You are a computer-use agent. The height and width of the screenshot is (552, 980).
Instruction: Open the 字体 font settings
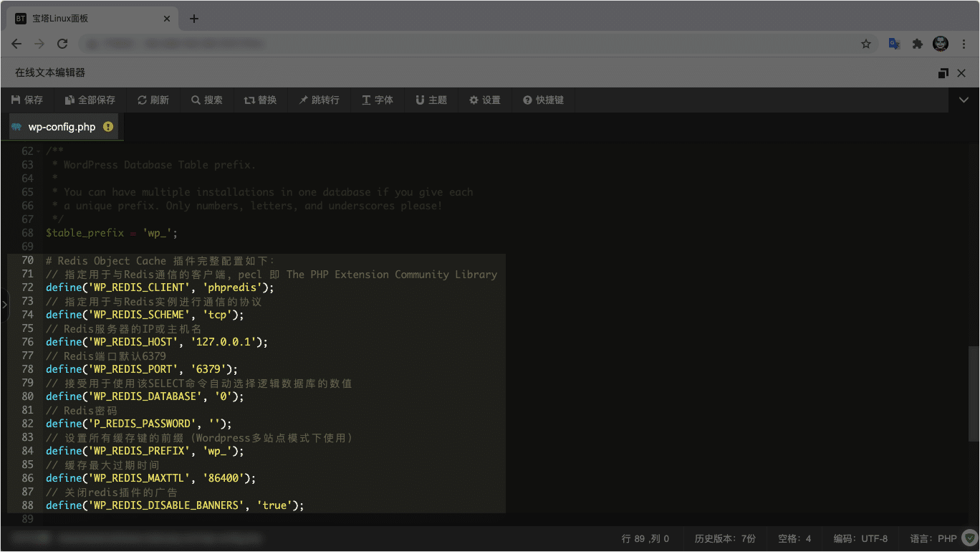[378, 100]
